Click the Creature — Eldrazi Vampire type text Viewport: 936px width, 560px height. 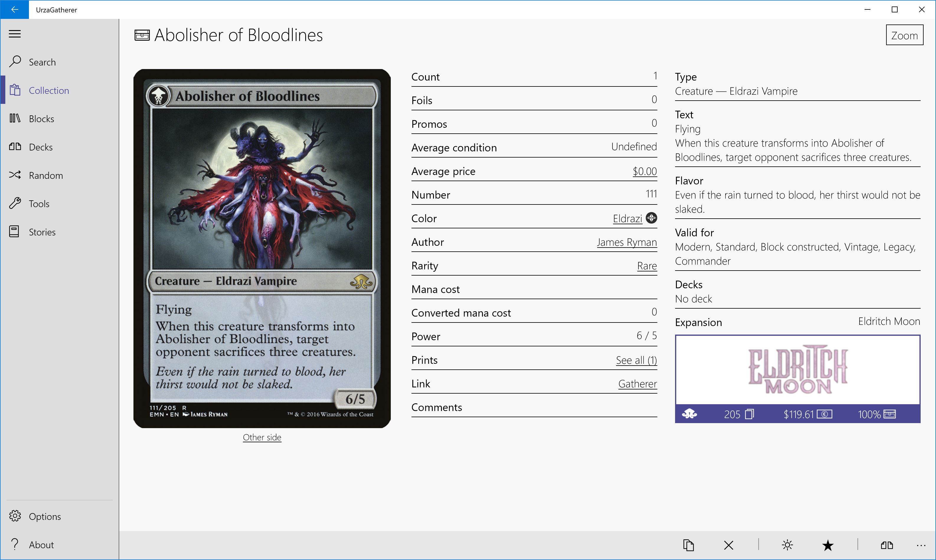[736, 91]
